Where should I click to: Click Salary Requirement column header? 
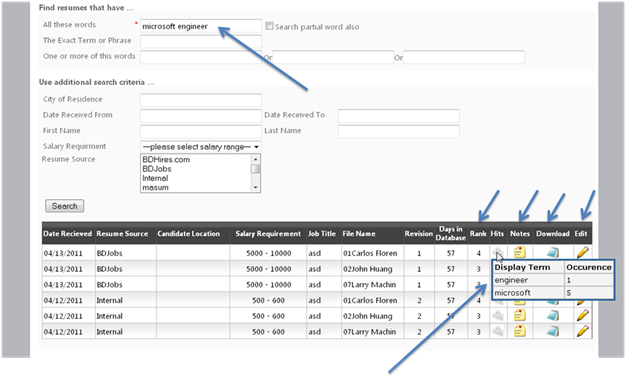pos(268,234)
